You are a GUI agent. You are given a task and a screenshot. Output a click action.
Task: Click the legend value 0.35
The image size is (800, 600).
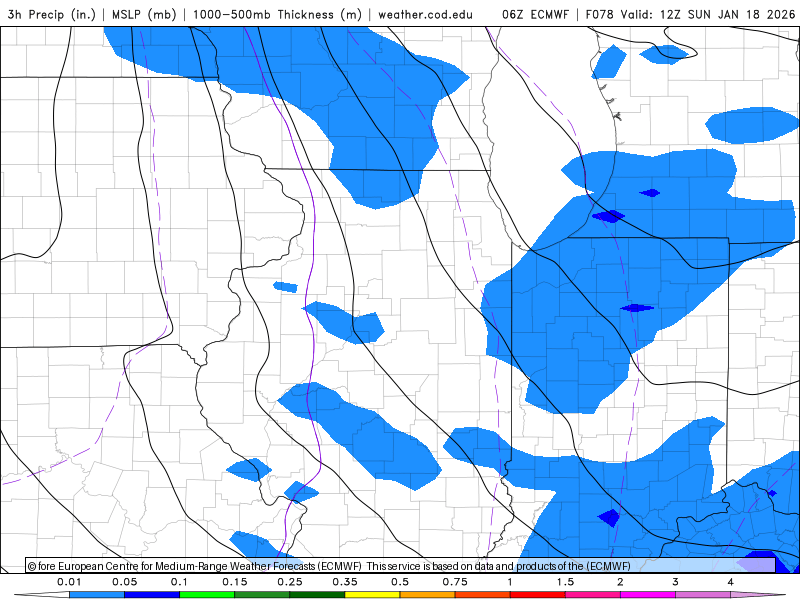tap(345, 582)
